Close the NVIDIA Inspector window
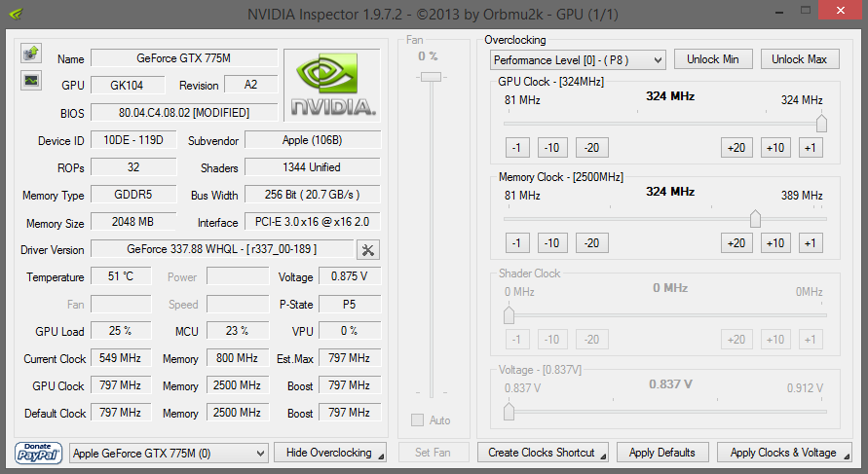868x474 pixels. tap(841, 11)
